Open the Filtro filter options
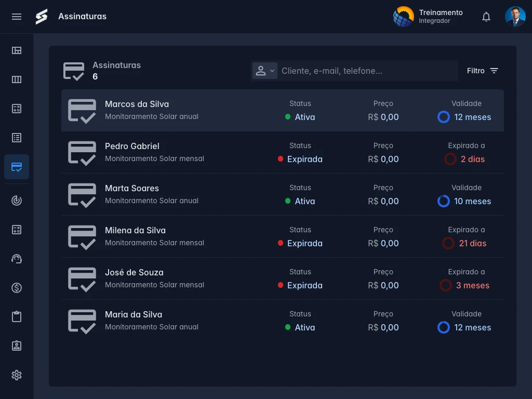532x399 pixels. click(483, 71)
